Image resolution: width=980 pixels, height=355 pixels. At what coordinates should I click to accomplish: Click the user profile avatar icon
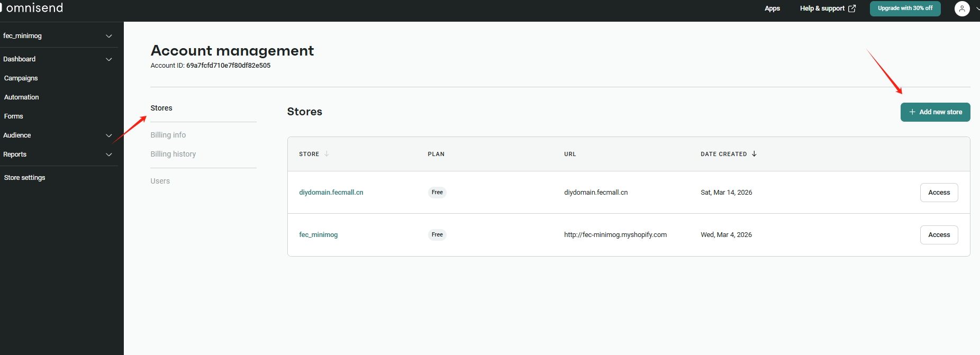click(x=961, y=8)
